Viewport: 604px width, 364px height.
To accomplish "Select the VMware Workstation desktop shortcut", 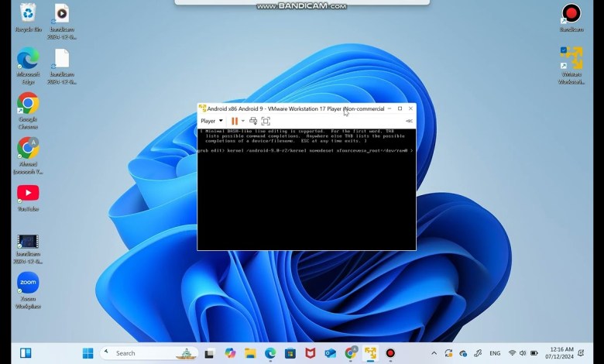I will (x=571, y=66).
